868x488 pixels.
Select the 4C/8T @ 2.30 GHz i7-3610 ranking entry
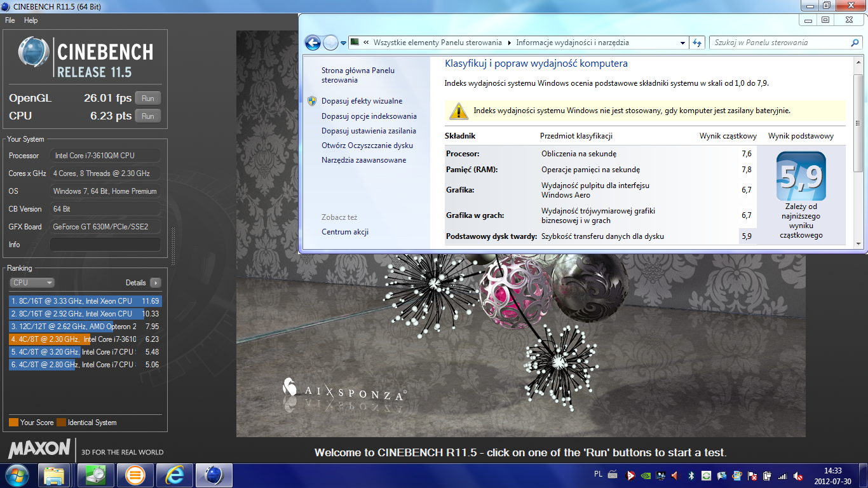click(x=85, y=339)
